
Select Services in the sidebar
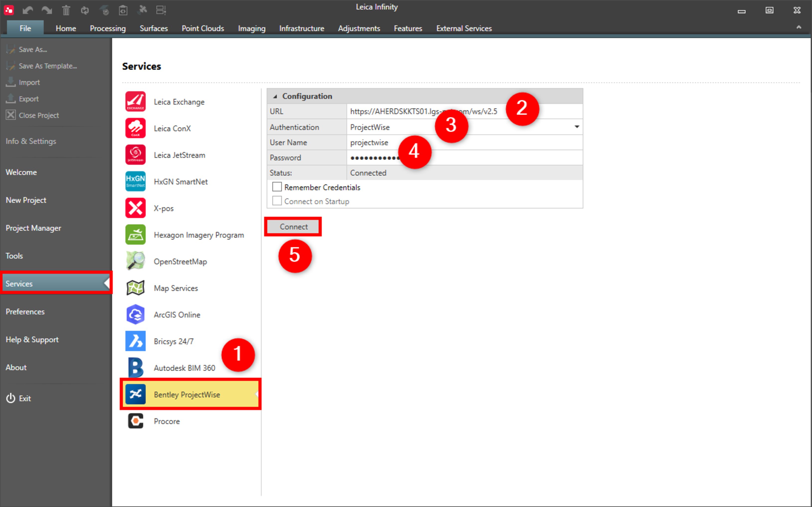(56, 283)
